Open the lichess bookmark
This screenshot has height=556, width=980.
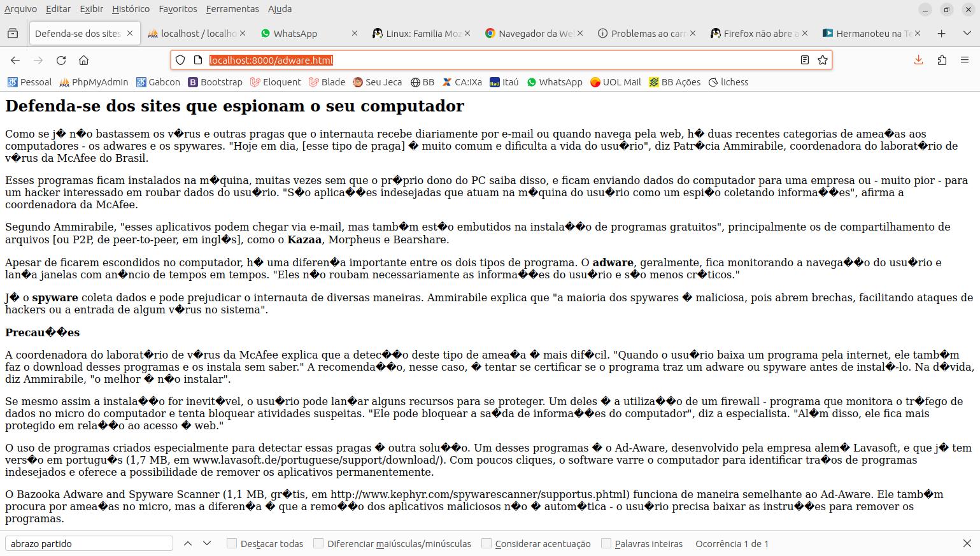[x=728, y=82]
